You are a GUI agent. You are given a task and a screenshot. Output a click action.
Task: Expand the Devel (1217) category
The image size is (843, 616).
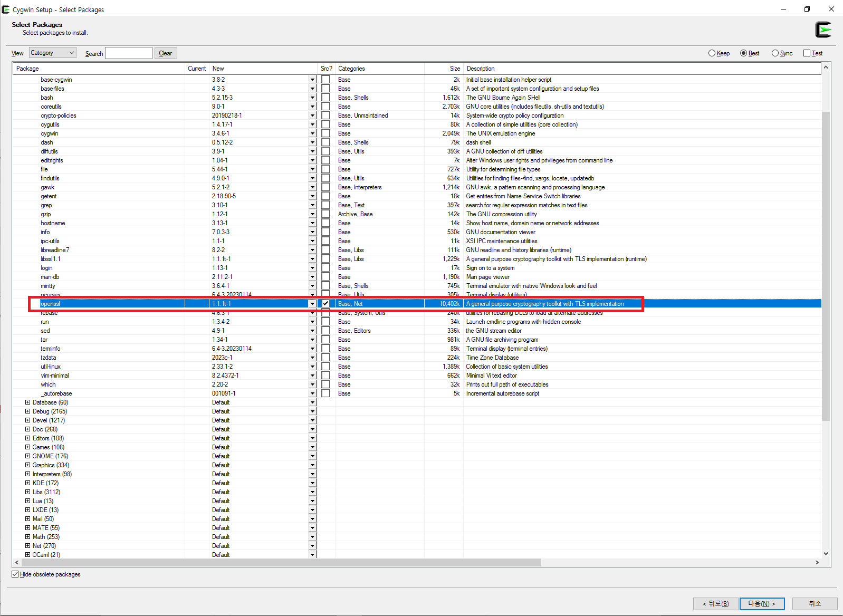pos(28,420)
